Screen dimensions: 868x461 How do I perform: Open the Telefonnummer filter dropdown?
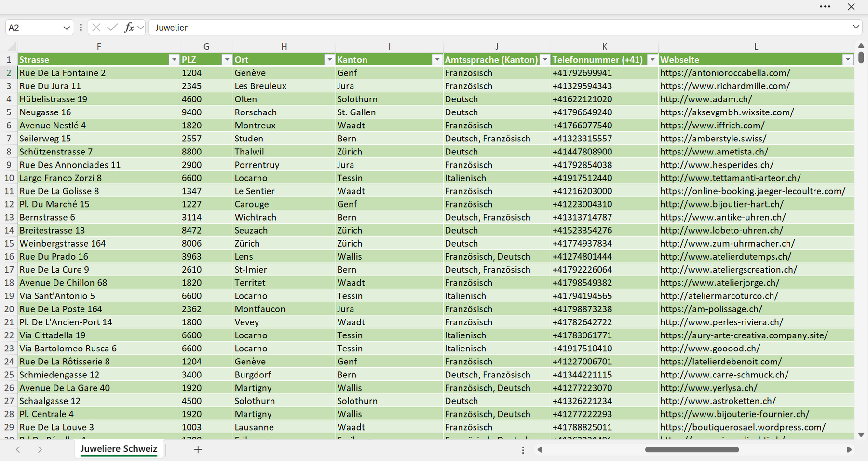(x=652, y=59)
